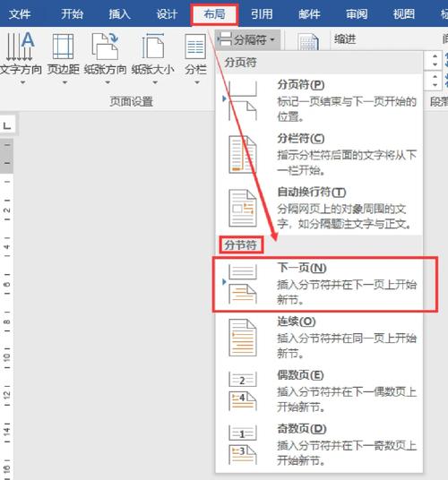
Task: Switch to the Home (开始) tab
Action: (x=72, y=14)
